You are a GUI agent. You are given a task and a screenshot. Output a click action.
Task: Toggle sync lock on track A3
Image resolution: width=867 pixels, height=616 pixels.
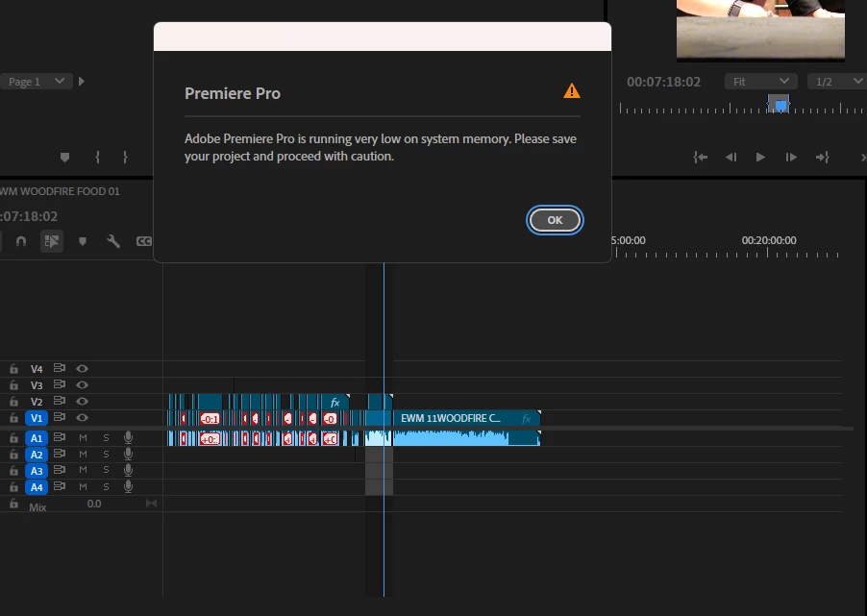pyautogui.click(x=60, y=470)
